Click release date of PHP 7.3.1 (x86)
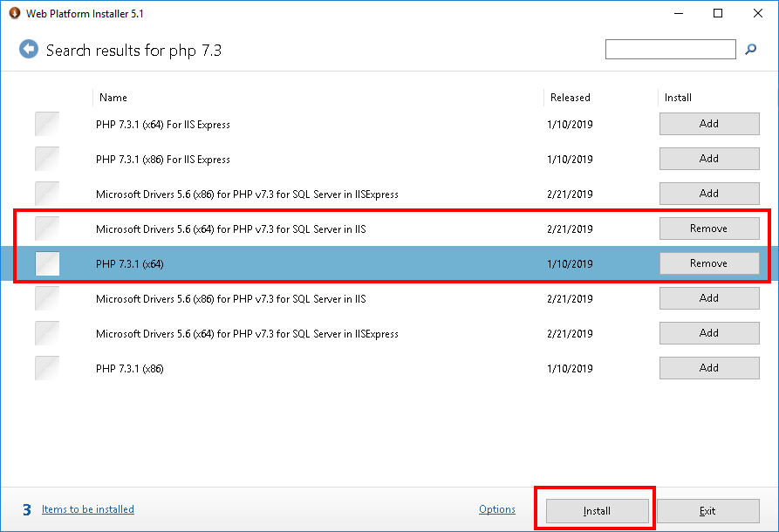 click(570, 369)
